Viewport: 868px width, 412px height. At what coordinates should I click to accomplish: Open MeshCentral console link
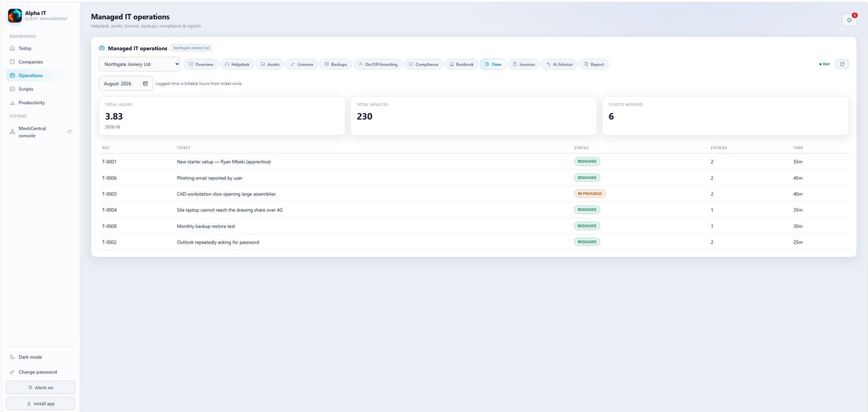pyautogui.click(x=41, y=132)
